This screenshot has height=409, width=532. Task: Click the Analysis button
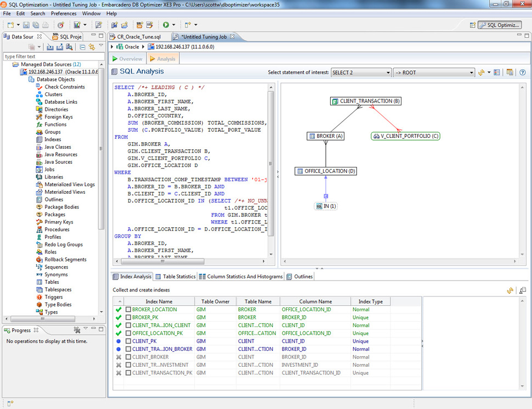163,59
